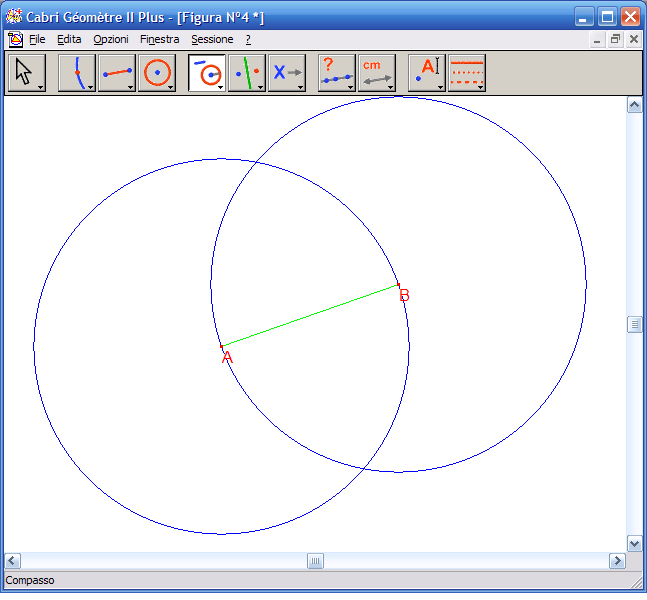Click the green segment AB
Screen dimensions: 647x600
click(310, 316)
